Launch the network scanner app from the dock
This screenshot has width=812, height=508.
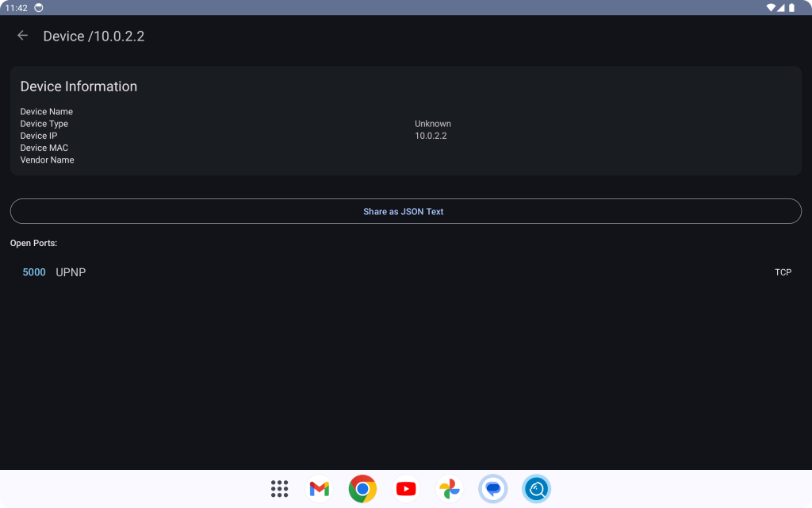(536, 488)
